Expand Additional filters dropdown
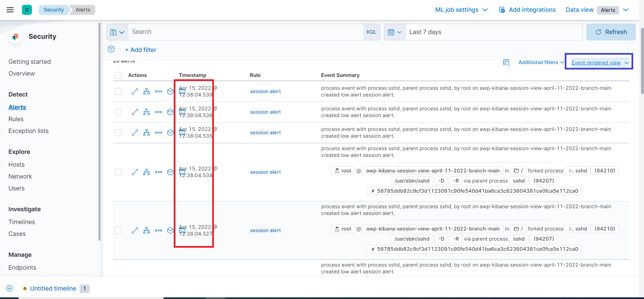Viewport: 644px width, 299px height. pyautogui.click(x=541, y=62)
